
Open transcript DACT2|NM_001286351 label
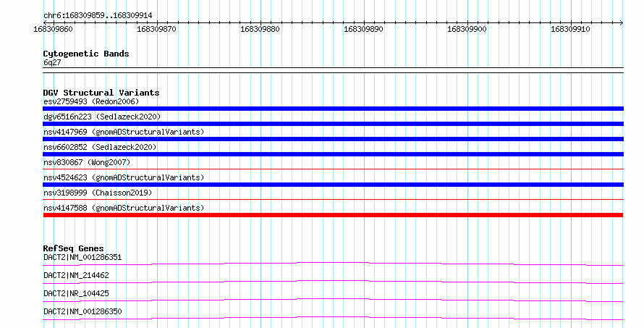pyautogui.click(x=82, y=257)
